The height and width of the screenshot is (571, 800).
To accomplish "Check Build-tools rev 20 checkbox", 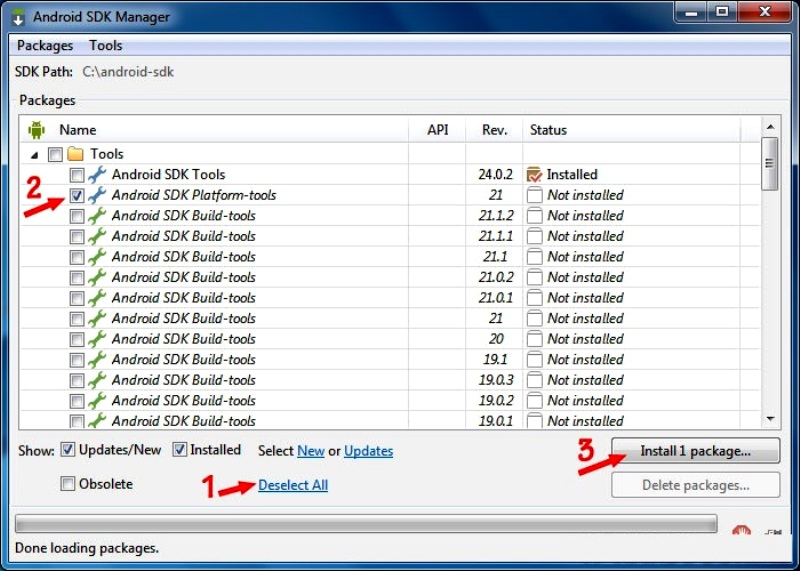I will [77, 339].
